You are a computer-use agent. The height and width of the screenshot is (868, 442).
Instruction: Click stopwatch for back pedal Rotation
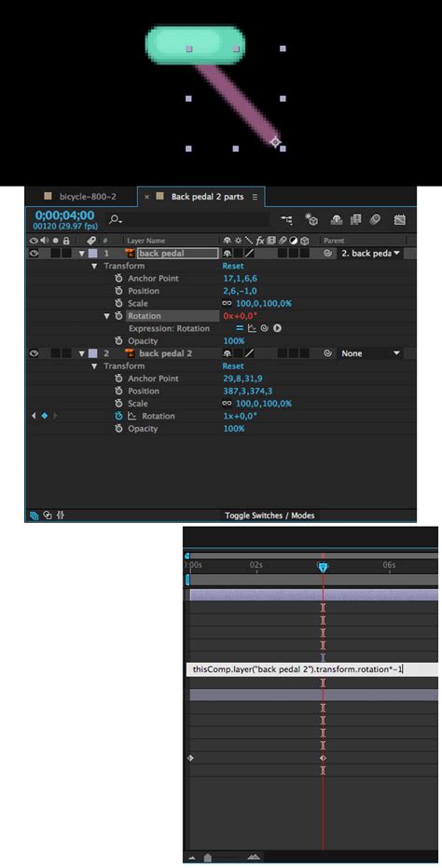click(118, 315)
